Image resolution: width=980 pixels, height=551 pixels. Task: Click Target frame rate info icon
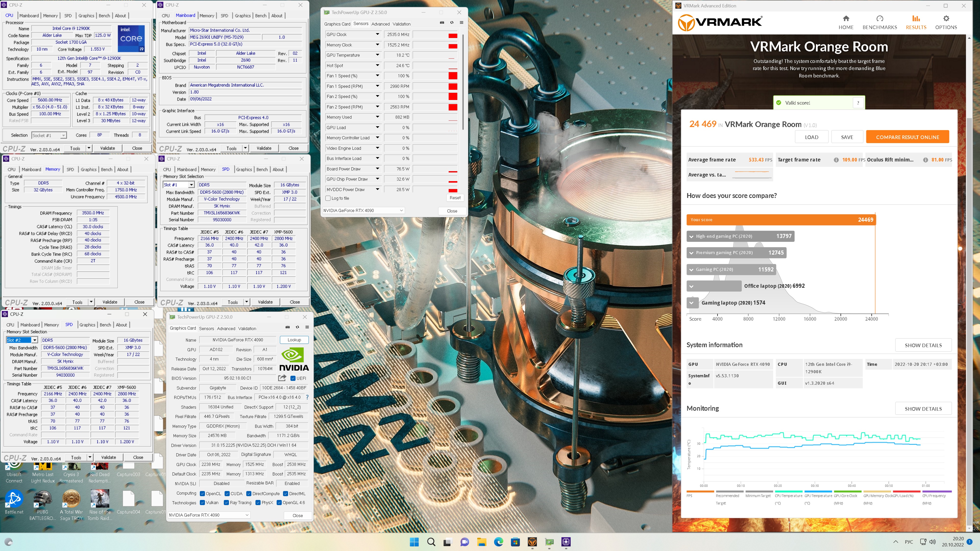tap(836, 160)
